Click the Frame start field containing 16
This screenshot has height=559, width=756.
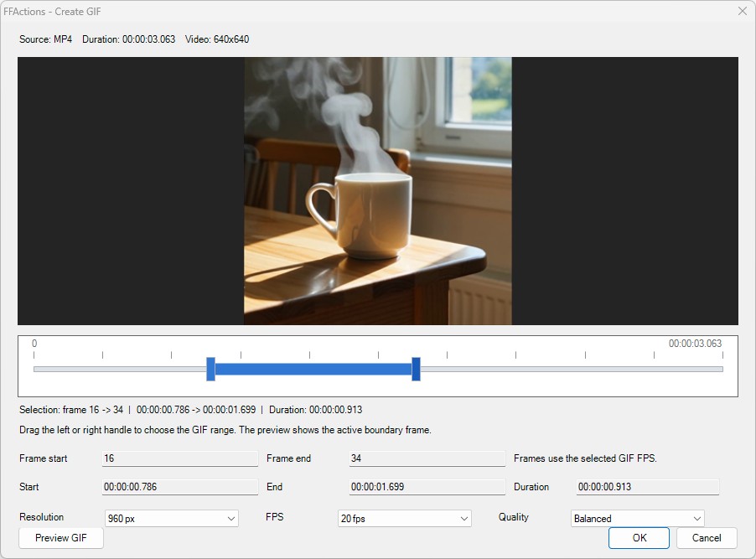pos(180,458)
